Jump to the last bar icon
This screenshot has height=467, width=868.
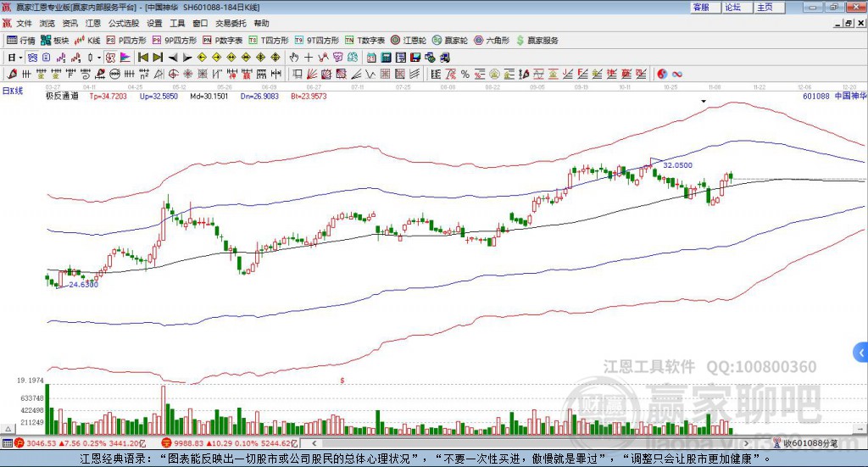158,58
